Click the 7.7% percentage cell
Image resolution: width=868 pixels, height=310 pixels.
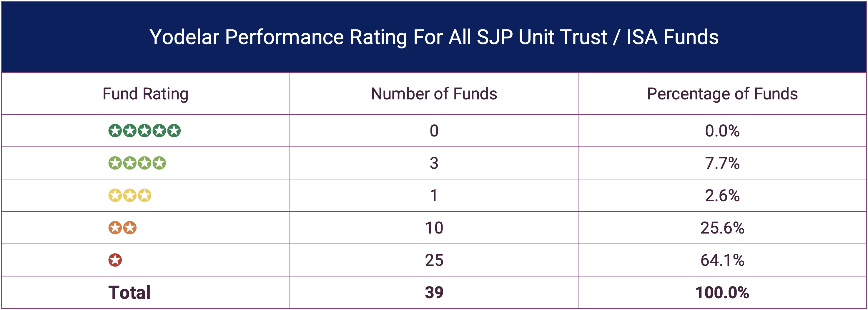pyautogui.click(x=722, y=163)
